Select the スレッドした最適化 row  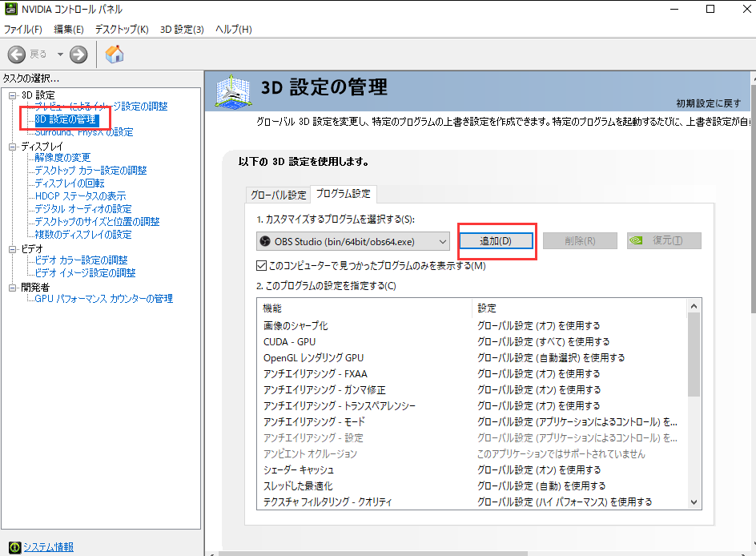click(472, 486)
